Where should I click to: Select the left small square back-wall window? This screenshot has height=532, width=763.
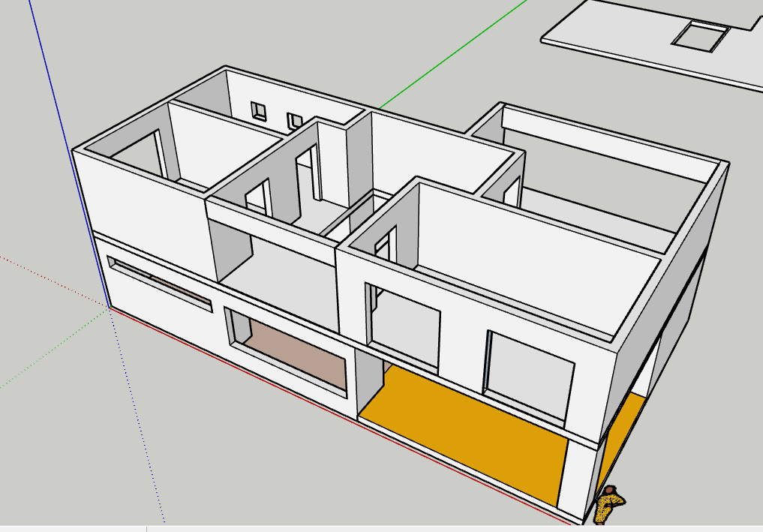tap(259, 110)
